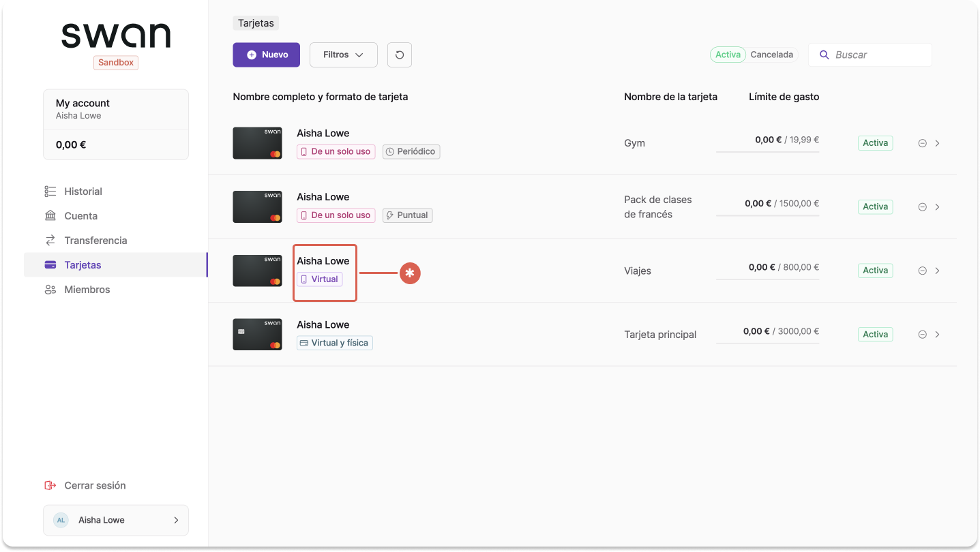Screen dimensions: 980x552
Task: Click the Límite de gasto column header
Action: [x=784, y=97]
